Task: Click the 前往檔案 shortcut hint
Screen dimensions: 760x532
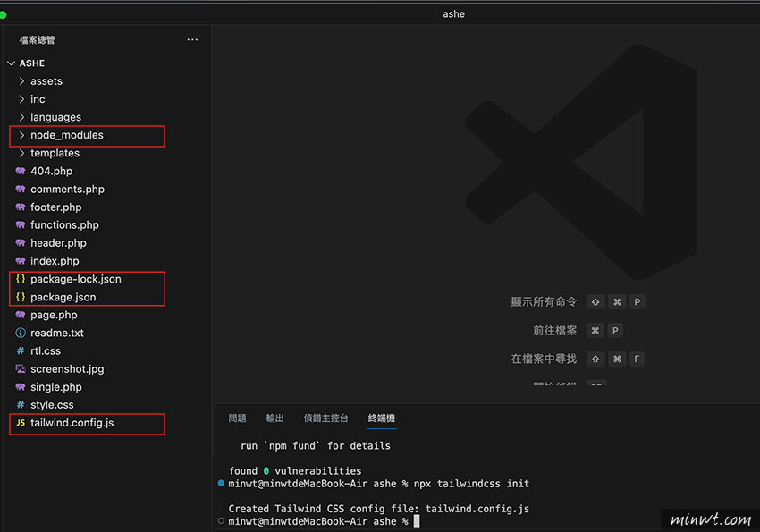Action: pos(554,331)
